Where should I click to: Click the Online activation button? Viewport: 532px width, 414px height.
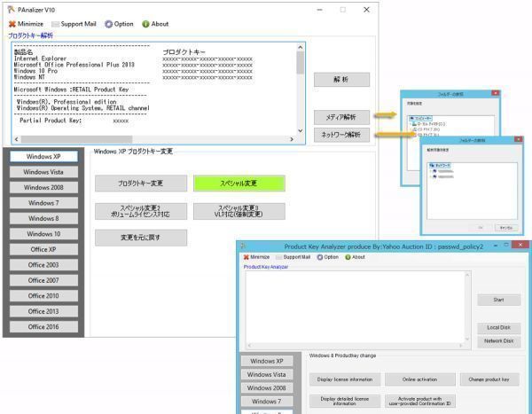[420, 379]
